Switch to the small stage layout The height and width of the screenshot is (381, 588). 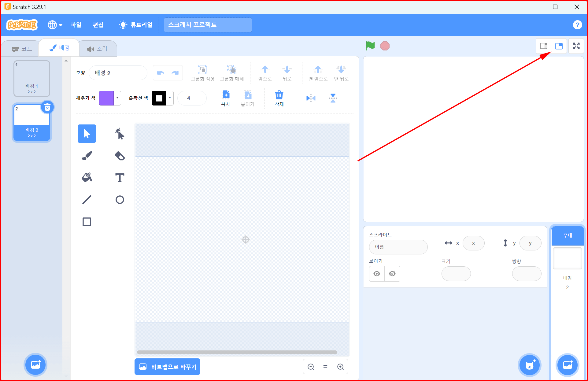[543, 46]
